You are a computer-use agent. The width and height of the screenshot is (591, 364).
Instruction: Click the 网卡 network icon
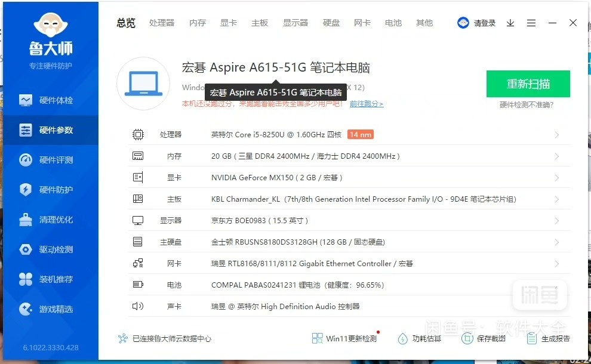[138, 263]
